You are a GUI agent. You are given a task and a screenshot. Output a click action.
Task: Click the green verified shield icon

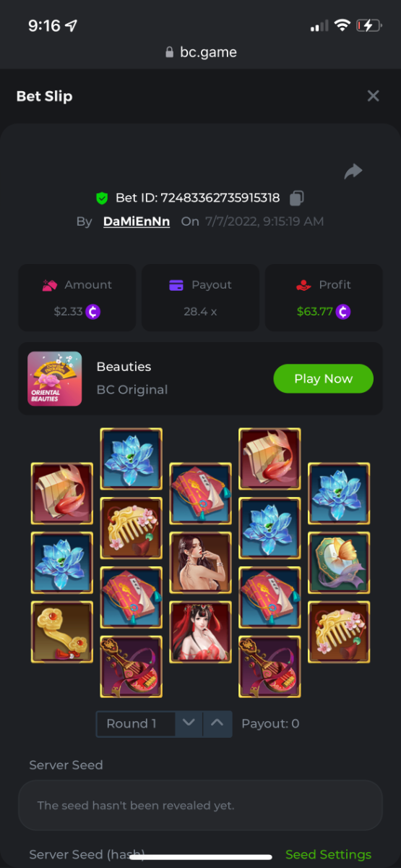[102, 197]
